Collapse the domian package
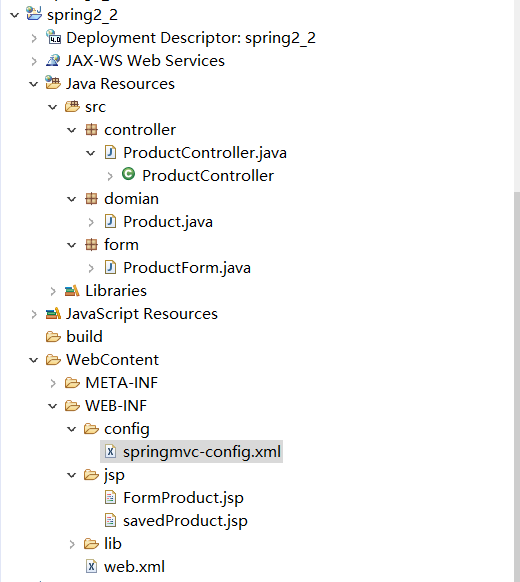 click(x=72, y=199)
